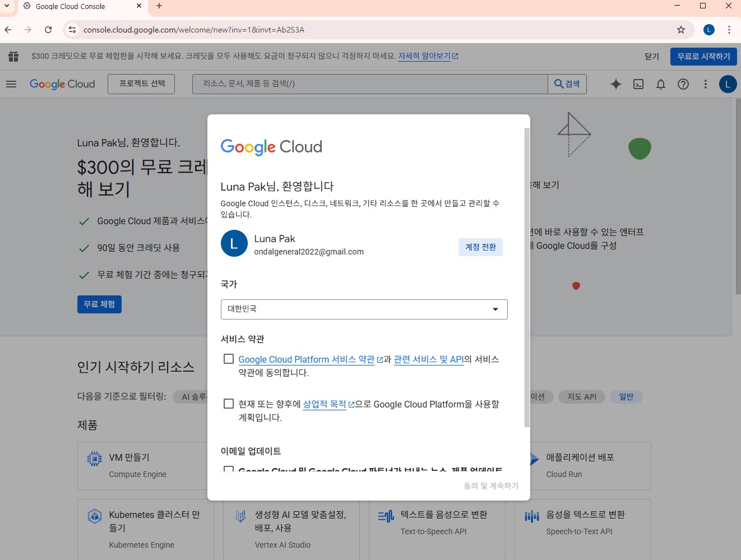Click 닫기 to dismiss the banner
The width and height of the screenshot is (741, 560).
pyautogui.click(x=652, y=56)
